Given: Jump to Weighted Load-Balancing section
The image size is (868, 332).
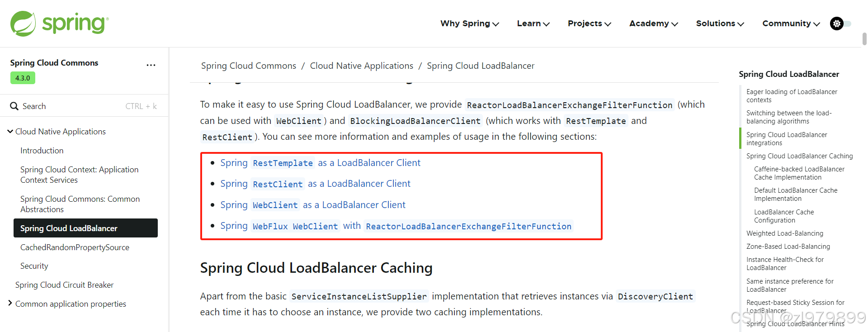Looking at the screenshot, I should click(x=785, y=233).
